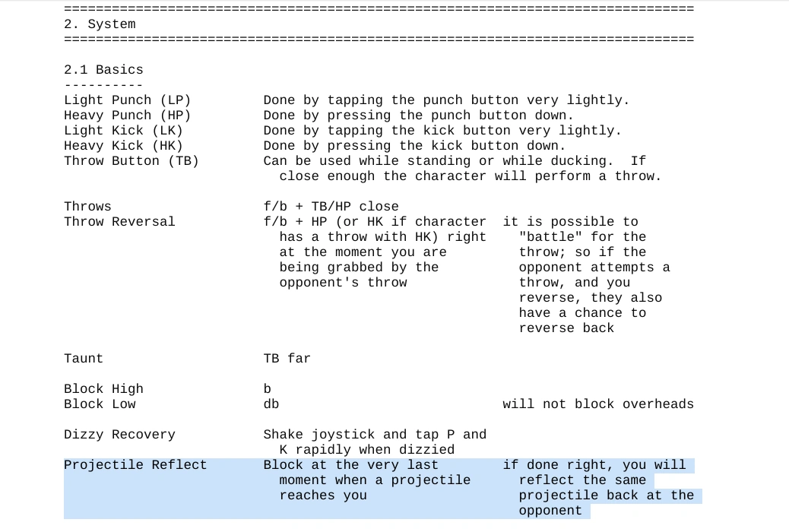Click the '"battle" for the' note text

pyautogui.click(x=582, y=237)
